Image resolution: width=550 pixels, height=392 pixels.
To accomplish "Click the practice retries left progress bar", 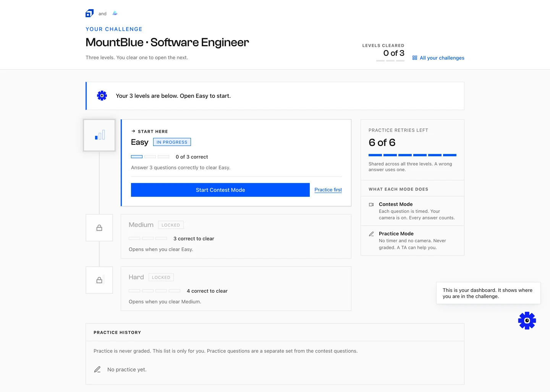I will click(412, 155).
